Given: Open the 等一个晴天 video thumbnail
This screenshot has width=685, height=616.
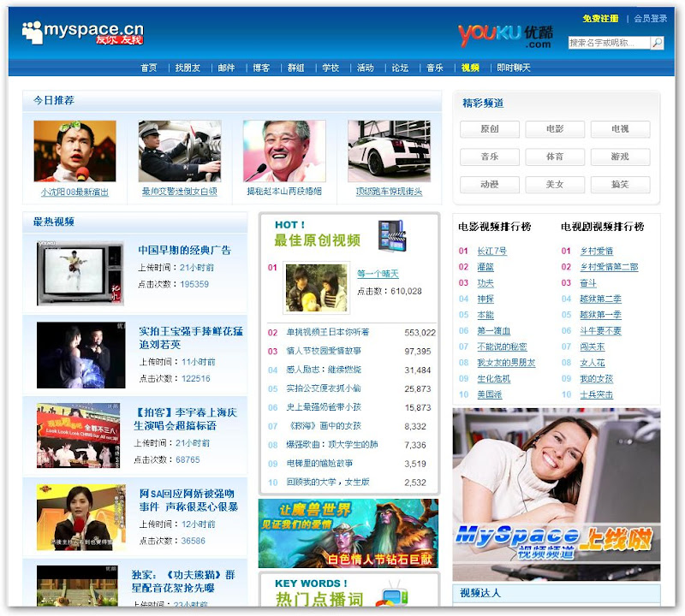Looking at the screenshot, I should (x=317, y=288).
